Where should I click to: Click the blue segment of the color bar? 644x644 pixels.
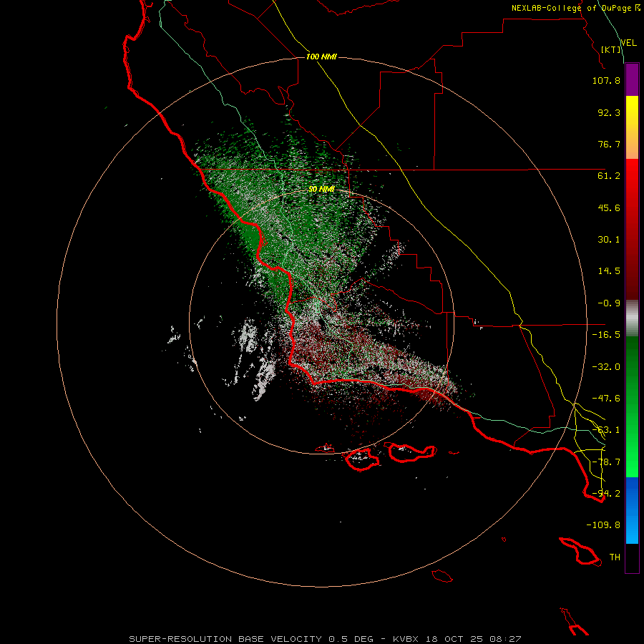(x=632, y=510)
